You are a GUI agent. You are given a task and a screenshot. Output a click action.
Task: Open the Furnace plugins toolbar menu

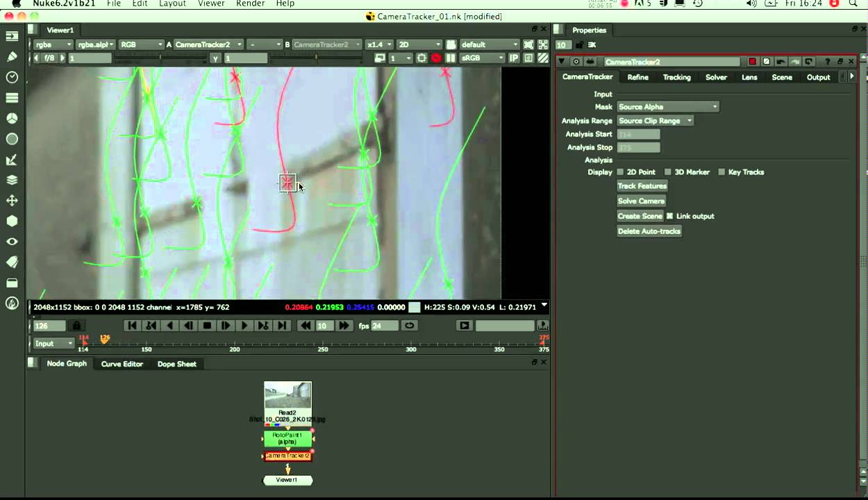(12, 303)
